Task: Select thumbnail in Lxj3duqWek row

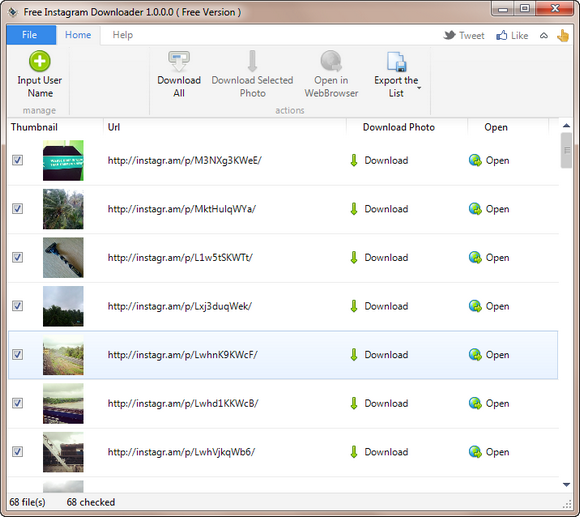Action: coord(63,306)
